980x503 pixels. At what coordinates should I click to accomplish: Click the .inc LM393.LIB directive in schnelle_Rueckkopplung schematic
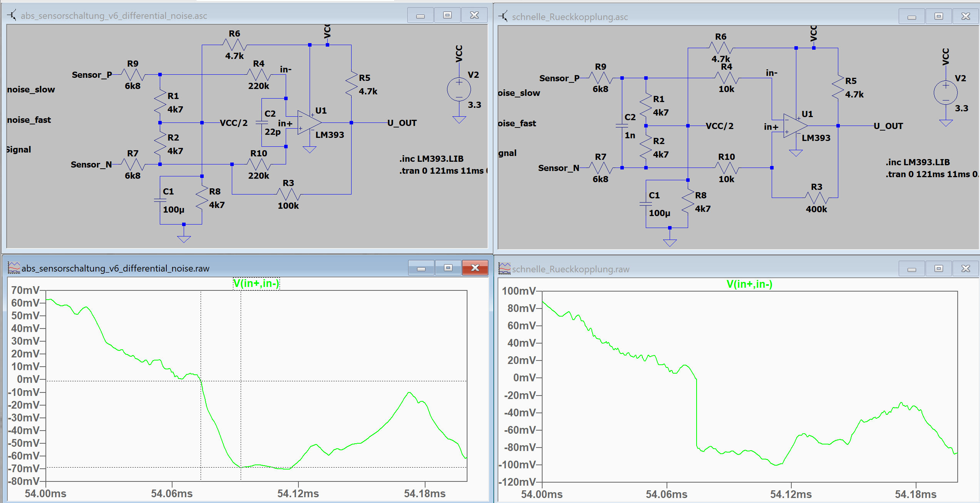(917, 162)
